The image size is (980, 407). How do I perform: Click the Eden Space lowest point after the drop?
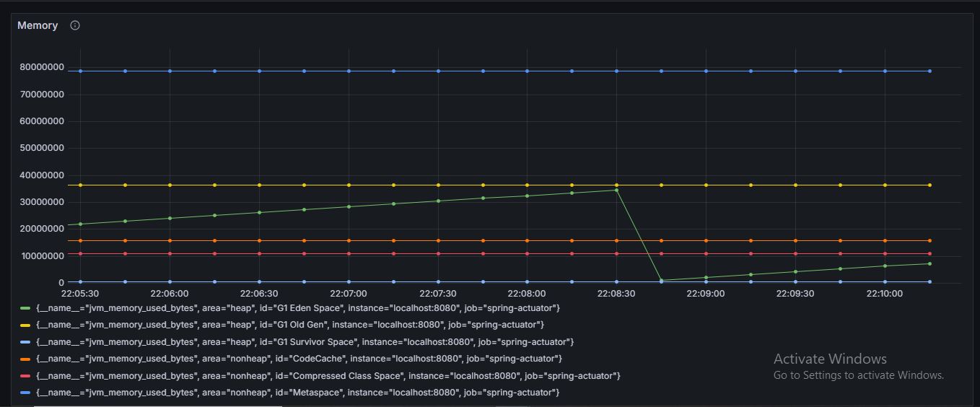coord(661,280)
